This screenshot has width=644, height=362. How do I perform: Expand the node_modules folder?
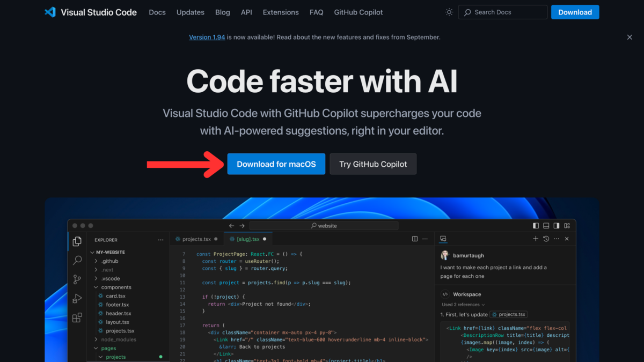[96, 339]
